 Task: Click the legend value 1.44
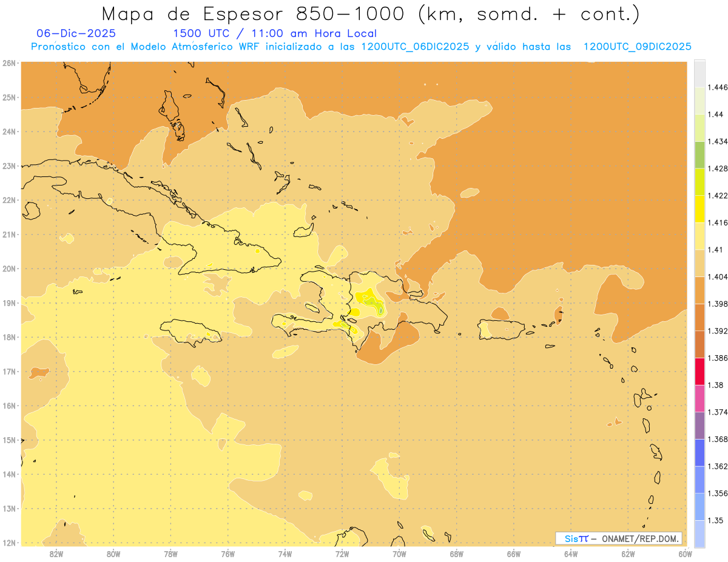point(716,115)
